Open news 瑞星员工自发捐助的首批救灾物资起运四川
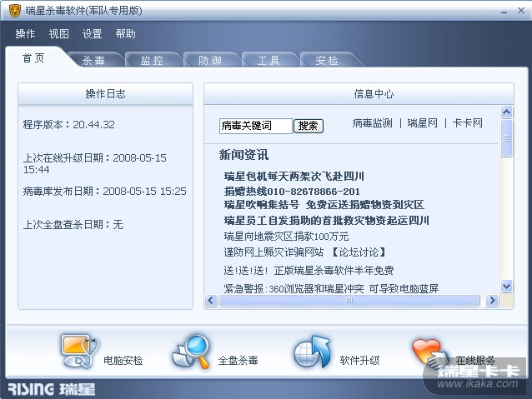Image resolution: width=532 pixels, height=399 pixels. [x=326, y=221]
